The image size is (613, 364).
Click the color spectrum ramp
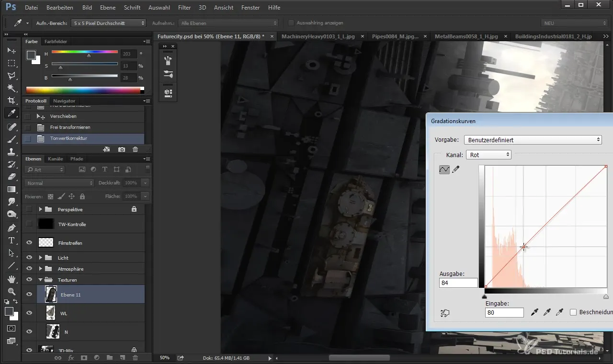coord(83,90)
